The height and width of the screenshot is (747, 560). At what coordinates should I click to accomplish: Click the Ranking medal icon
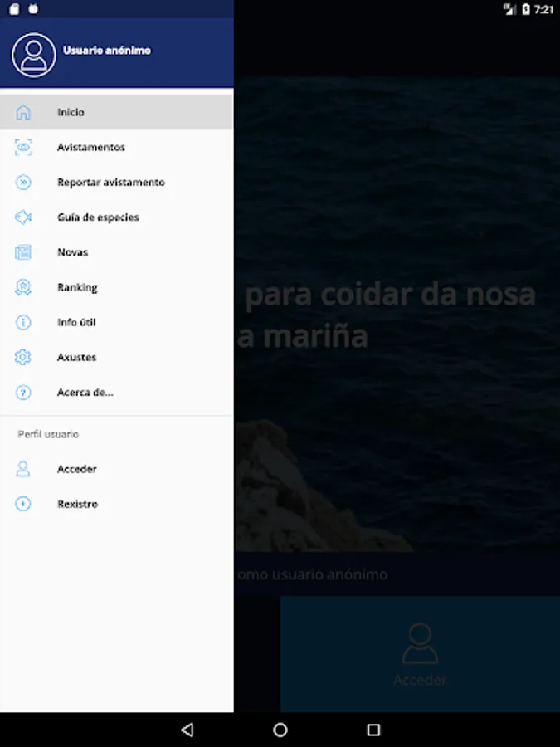(23, 287)
